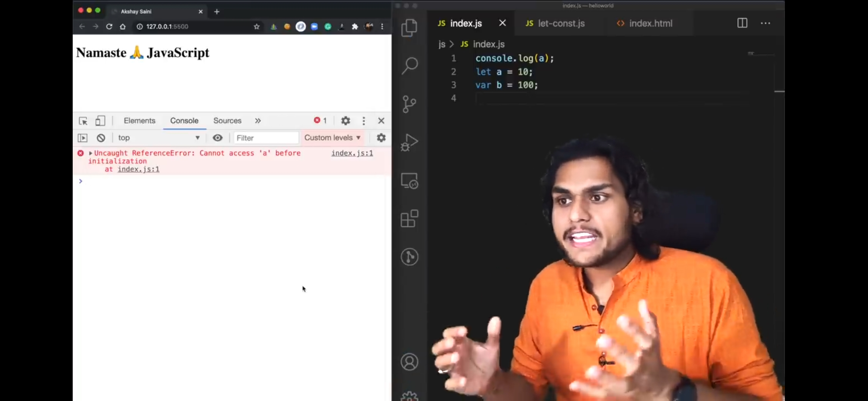The image size is (868, 401).
Task: Toggle the device toolbar in DevTools
Action: 100,121
